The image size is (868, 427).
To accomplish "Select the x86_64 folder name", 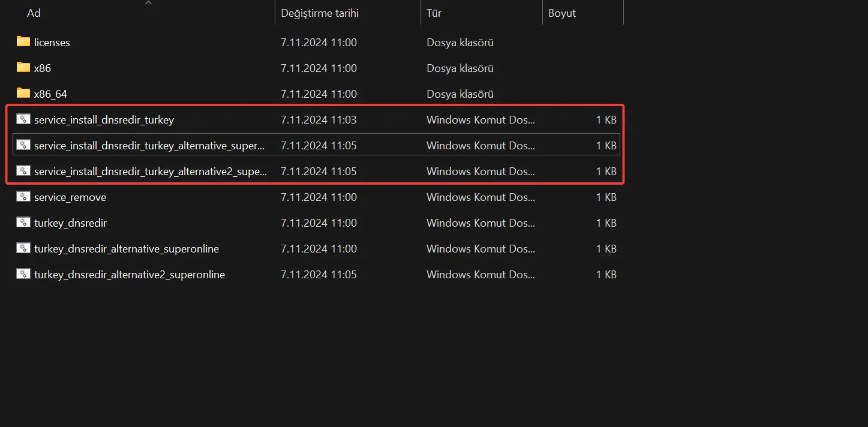I will [x=50, y=94].
